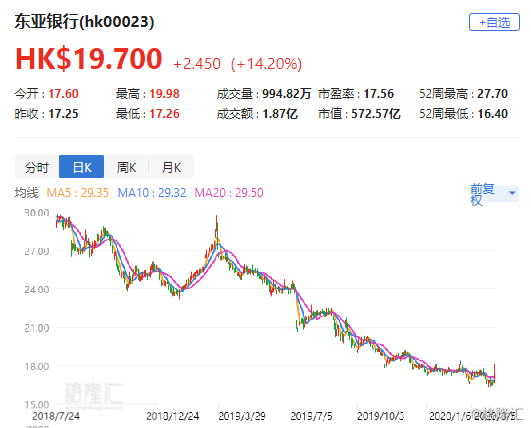Open the 月K monthly chart tab
This screenshot has height=428, width=531.
point(171,167)
